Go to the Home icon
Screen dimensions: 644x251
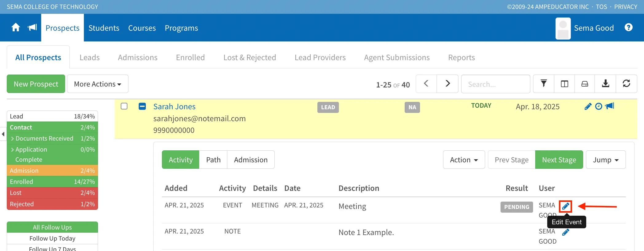coord(16,28)
